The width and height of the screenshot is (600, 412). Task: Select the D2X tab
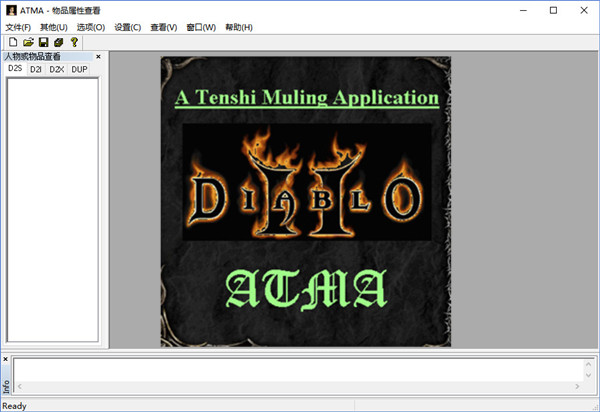[x=57, y=70]
